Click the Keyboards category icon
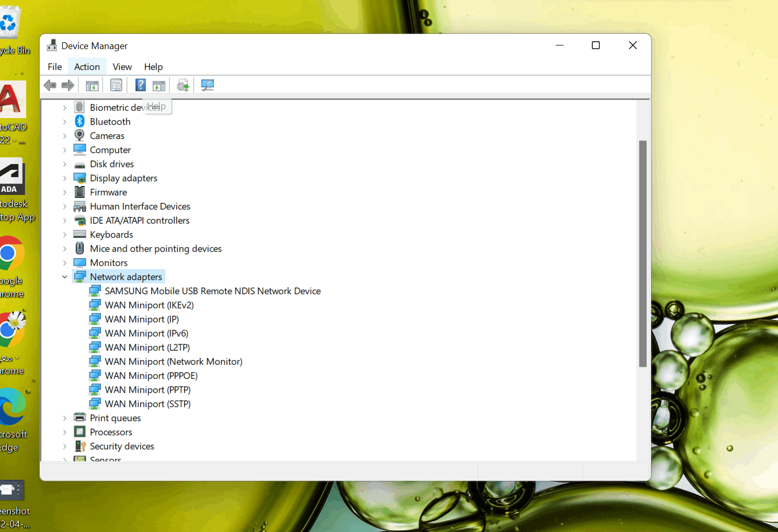The image size is (778, 532). (79, 234)
